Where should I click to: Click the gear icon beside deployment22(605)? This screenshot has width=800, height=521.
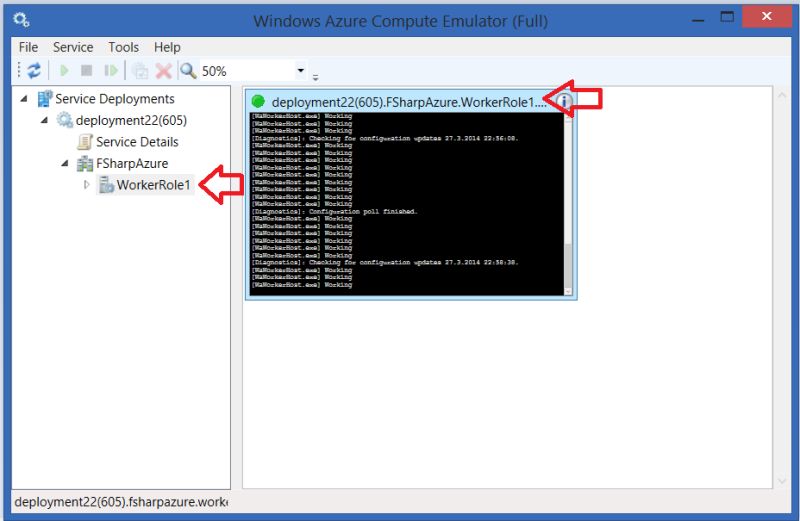[65, 120]
